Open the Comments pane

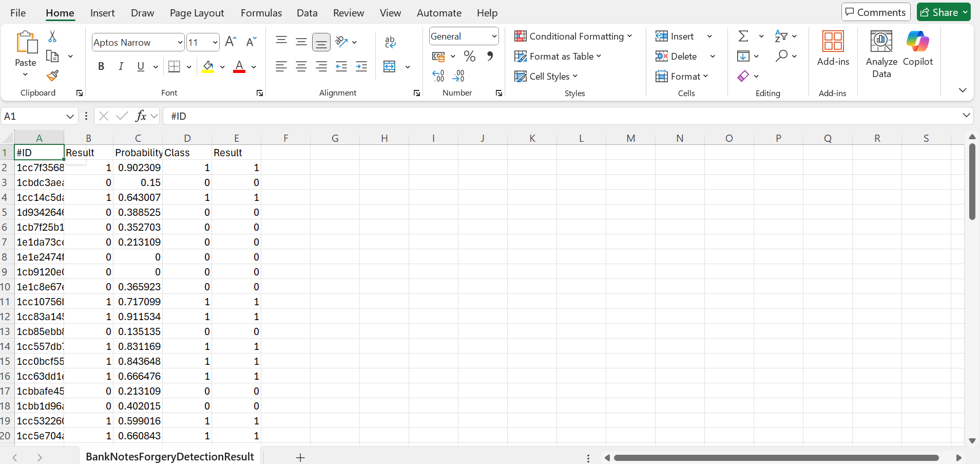tap(875, 12)
